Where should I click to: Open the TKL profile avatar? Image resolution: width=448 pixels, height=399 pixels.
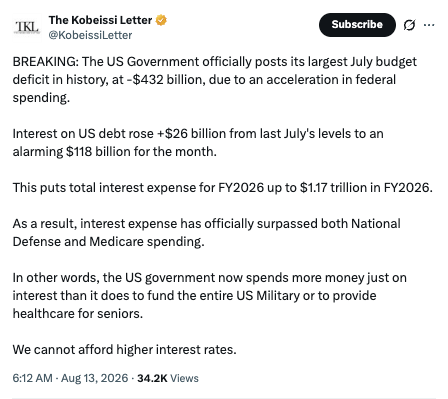tap(27, 27)
